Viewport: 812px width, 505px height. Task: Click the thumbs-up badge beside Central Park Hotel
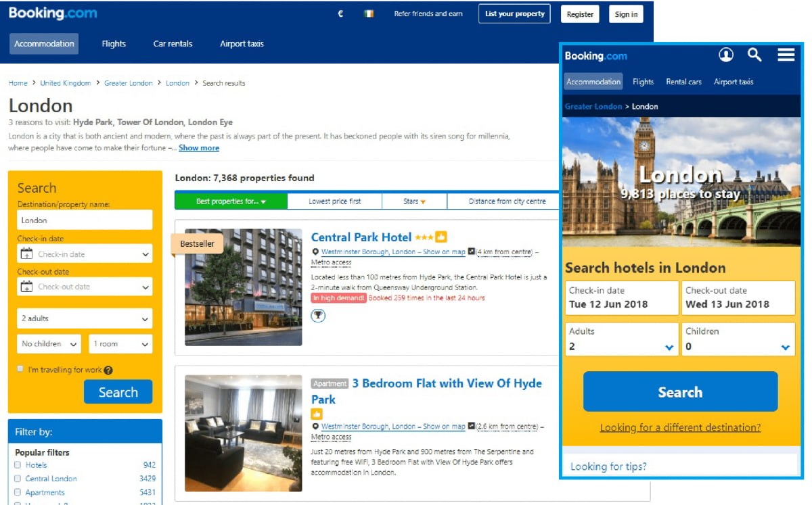[441, 237]
